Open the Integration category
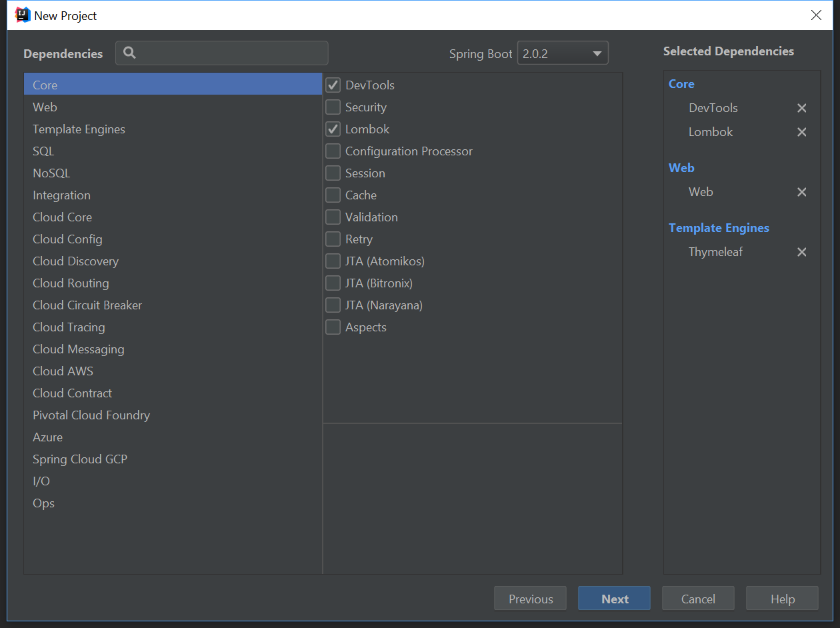Image resolution: width=840 pixels, height=628 pixels. [173, 195]
